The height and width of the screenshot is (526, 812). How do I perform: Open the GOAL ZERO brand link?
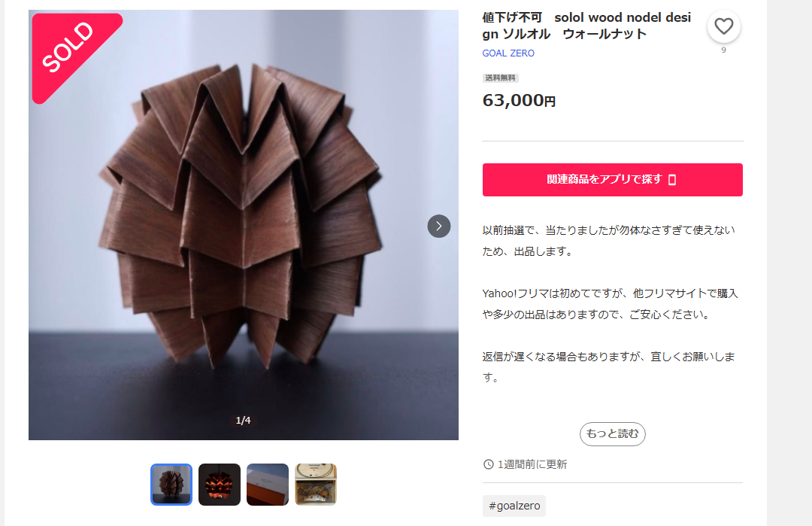click(x=508, y=53)
